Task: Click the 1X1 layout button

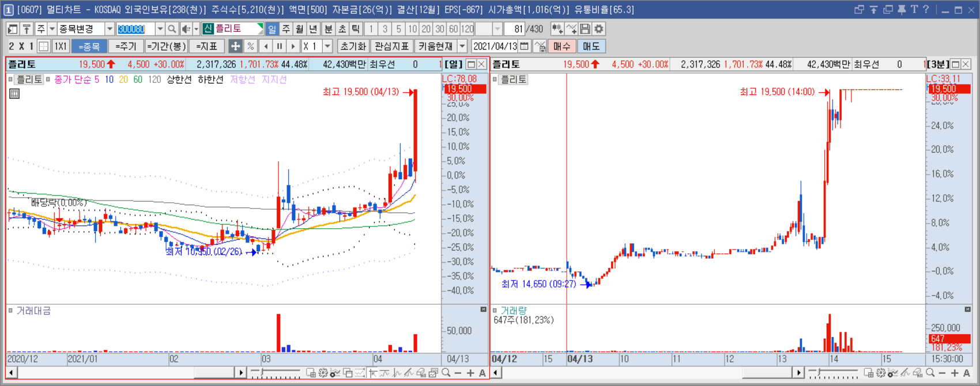Action: click(x=61, y=46)
